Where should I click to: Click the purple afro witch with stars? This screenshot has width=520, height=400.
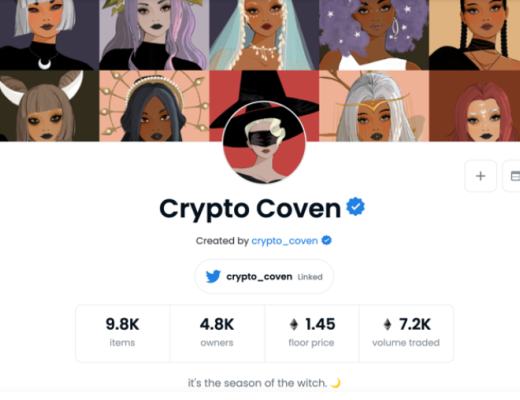374,35
